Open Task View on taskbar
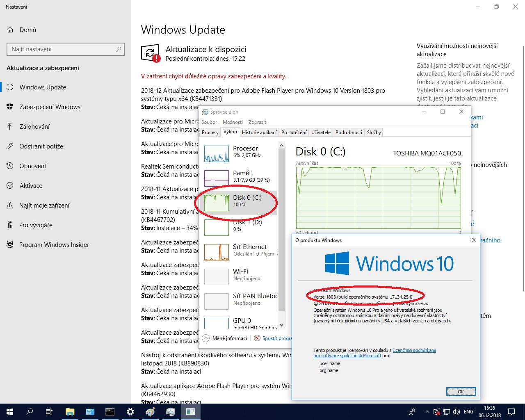The height and width of the screenshot is (420, 525). point(49,412)
